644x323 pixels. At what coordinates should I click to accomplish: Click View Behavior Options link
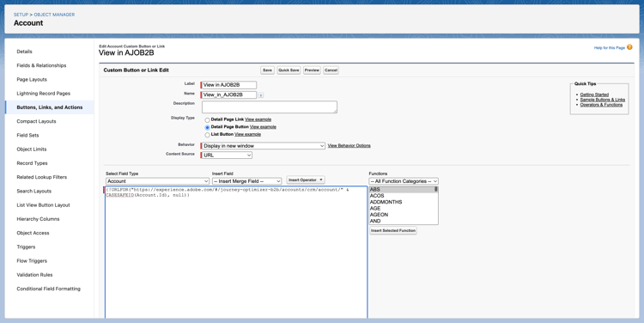click(349, 145)
